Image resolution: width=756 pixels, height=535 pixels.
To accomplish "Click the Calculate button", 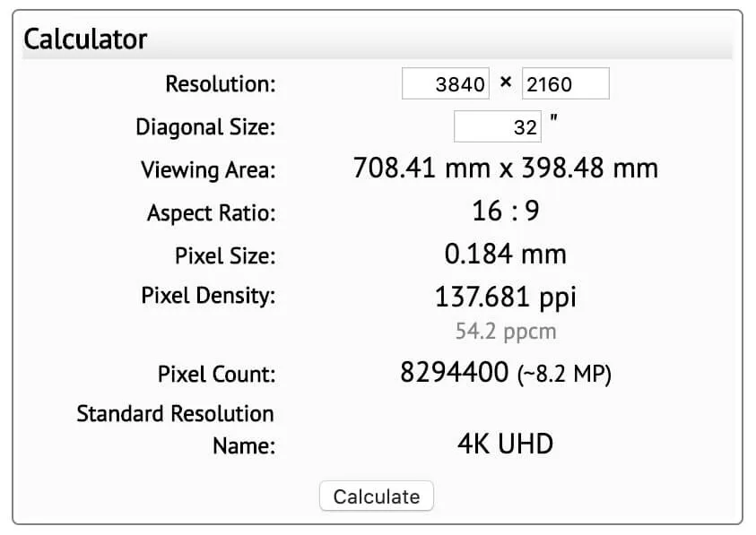I will point(377,496).
